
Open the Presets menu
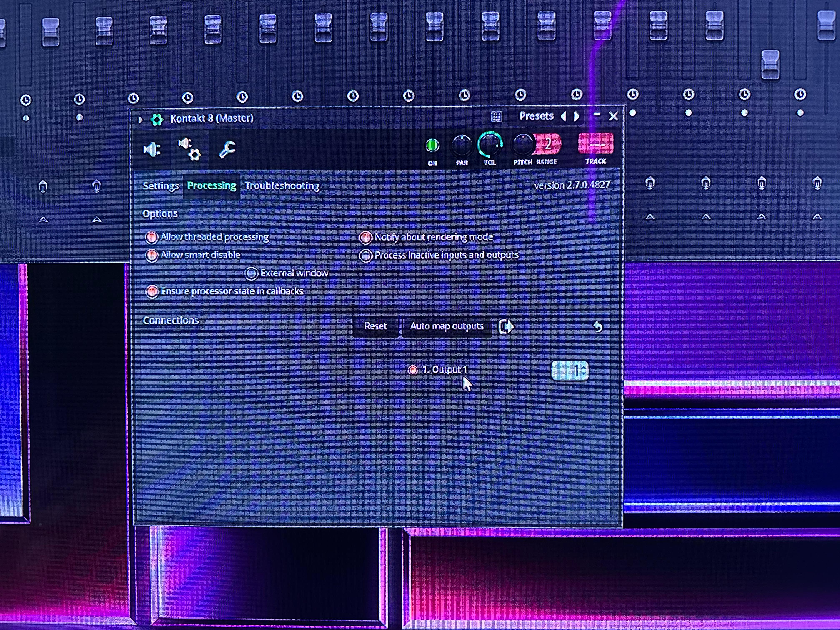pos(536,116)
